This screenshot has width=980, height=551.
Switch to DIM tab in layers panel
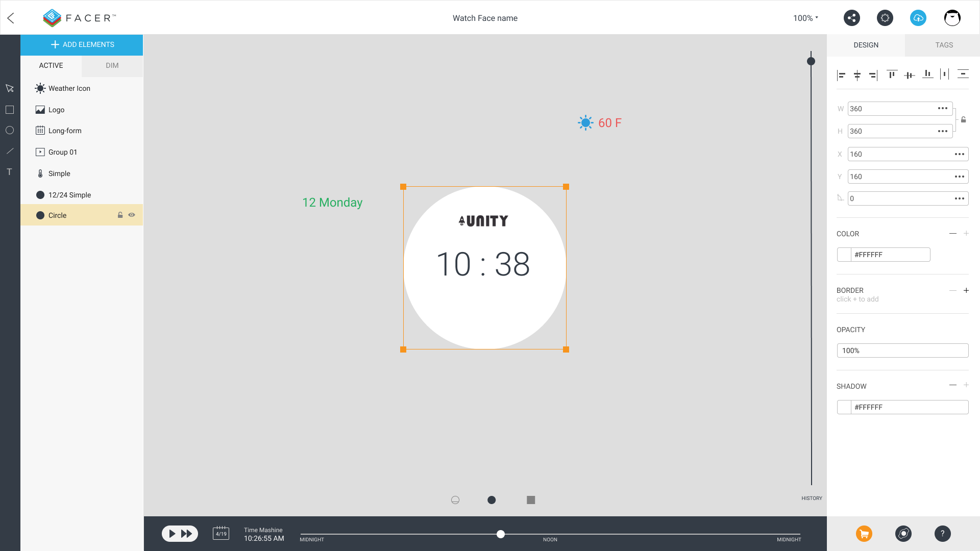click(x=112, y=65)
